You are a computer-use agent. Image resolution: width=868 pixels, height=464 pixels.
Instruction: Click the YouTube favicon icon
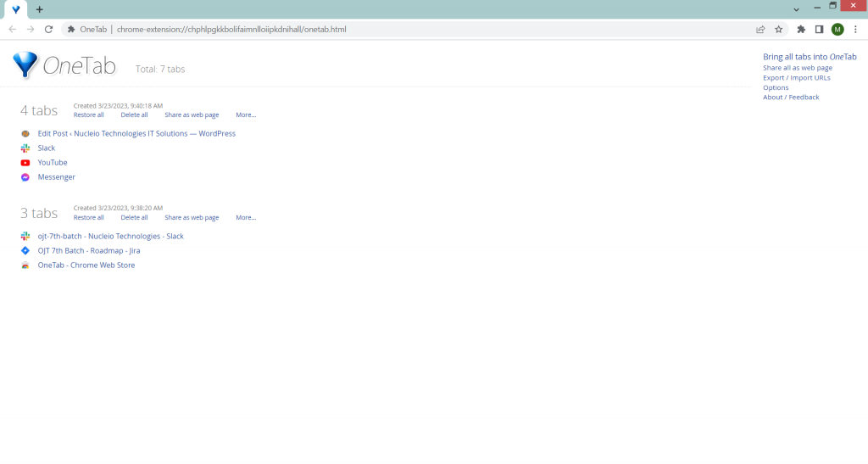coord(25,163)
